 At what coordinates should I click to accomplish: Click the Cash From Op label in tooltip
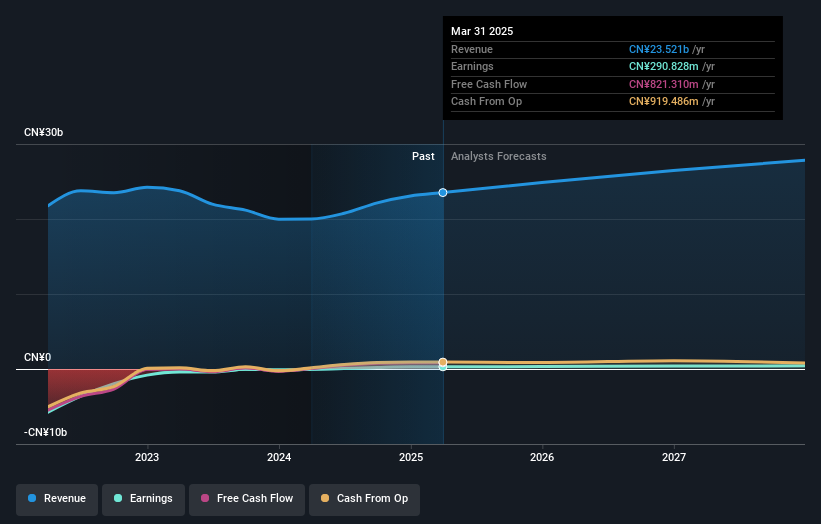(486, 102)
